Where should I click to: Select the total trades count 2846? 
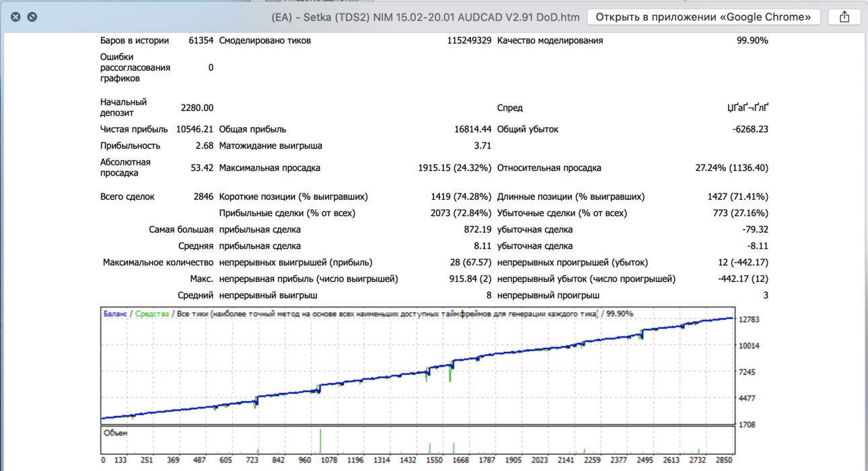point(203,197)
